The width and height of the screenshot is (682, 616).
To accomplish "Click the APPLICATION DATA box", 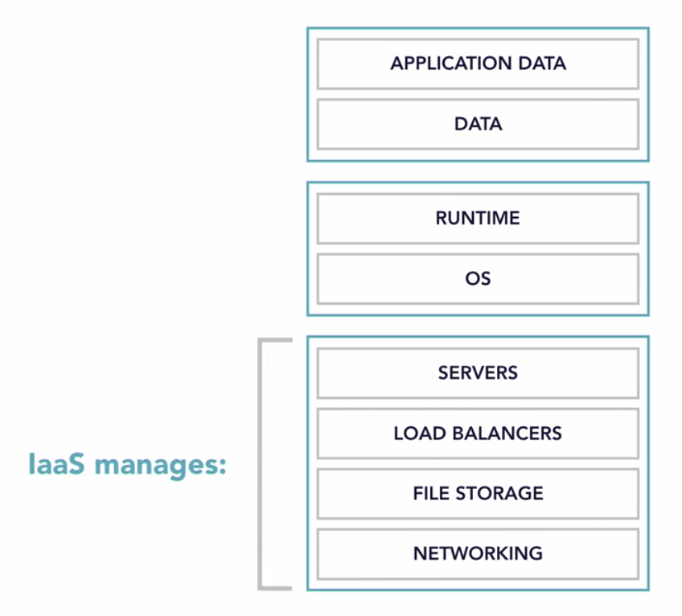I will coord(478,64).
